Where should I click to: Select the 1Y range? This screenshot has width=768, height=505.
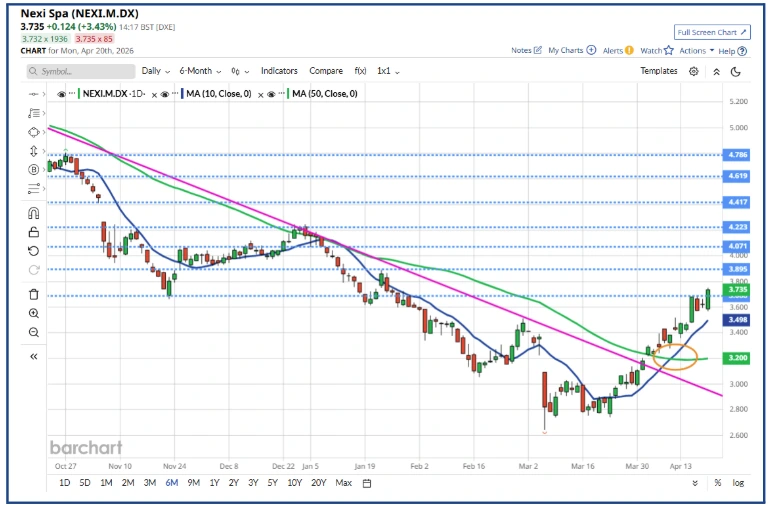tap(214, 483)
